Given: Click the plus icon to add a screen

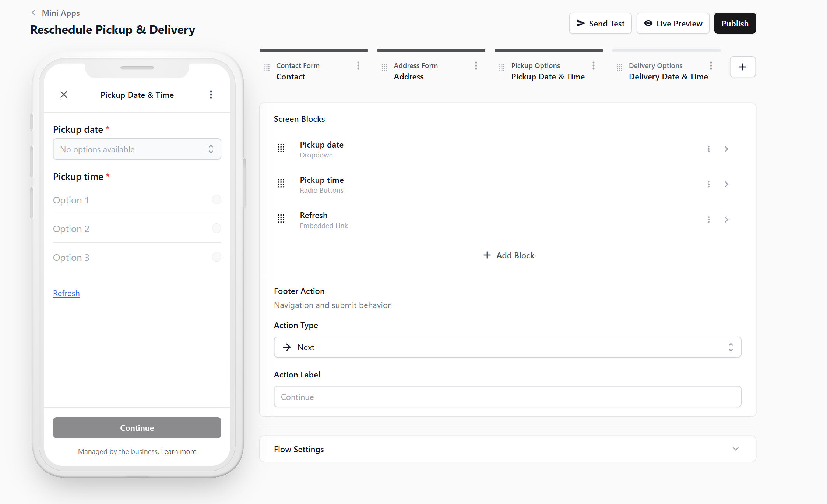Looking at the screenshot, I should pos(742,67).
